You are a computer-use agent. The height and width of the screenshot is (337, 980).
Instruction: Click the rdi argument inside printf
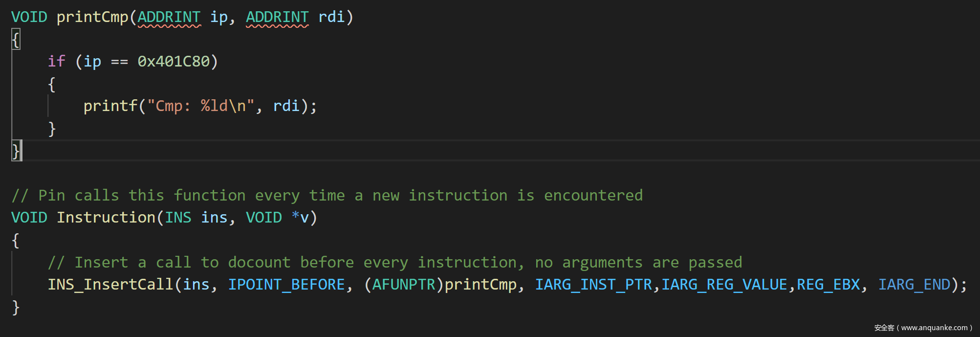[x=286, y=106]
